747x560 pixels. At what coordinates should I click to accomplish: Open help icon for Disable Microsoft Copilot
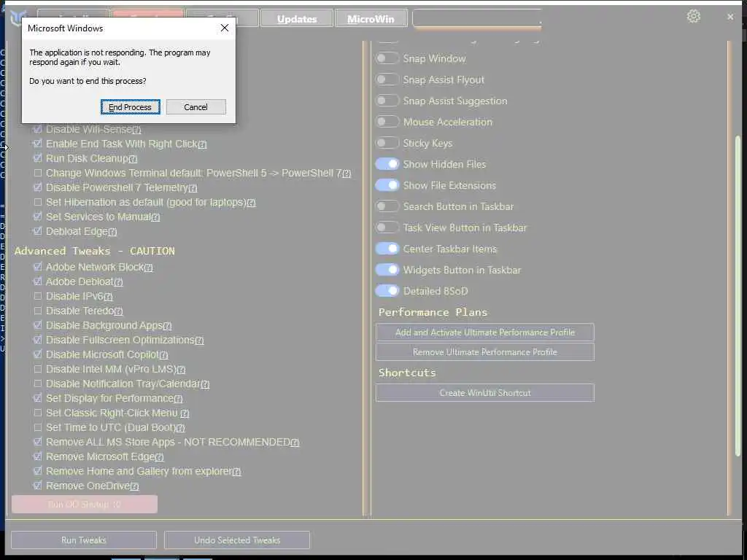pos(164,355)
